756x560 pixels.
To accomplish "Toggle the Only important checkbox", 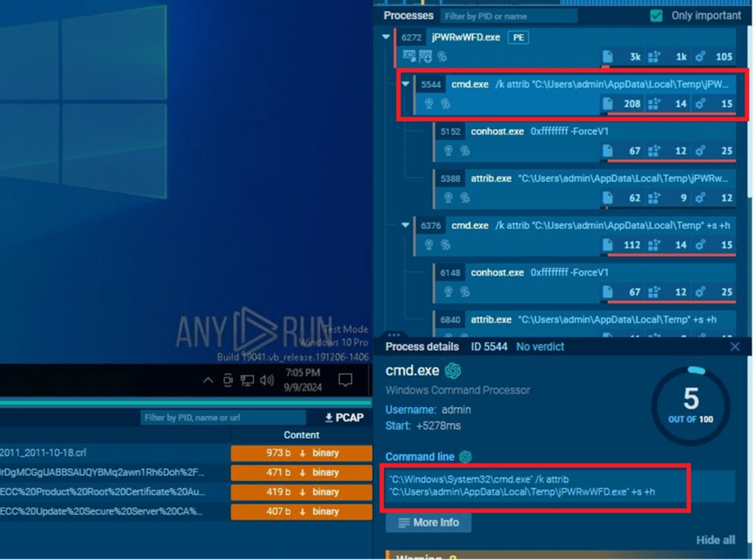I will [656, 15].
